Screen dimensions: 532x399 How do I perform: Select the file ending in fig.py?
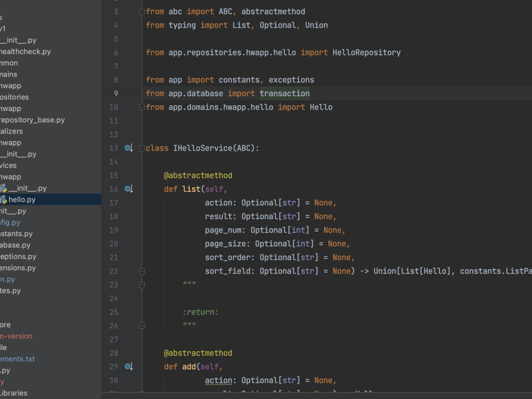click(10, 222)
